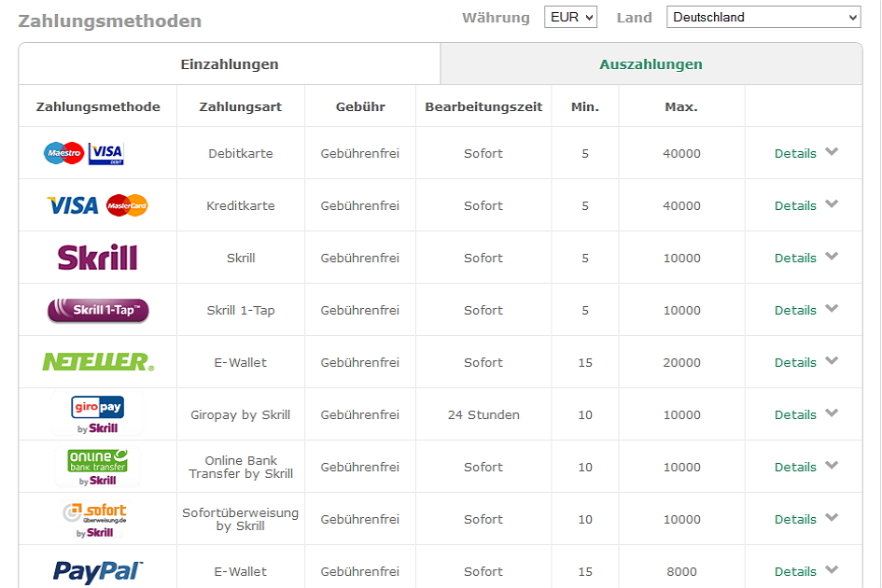Image resolution: width=882 pixels, height=588 pixels.
Task: Switch to the Einzahlungen tab
Action: pyautogui.click(x=230, y=64)
